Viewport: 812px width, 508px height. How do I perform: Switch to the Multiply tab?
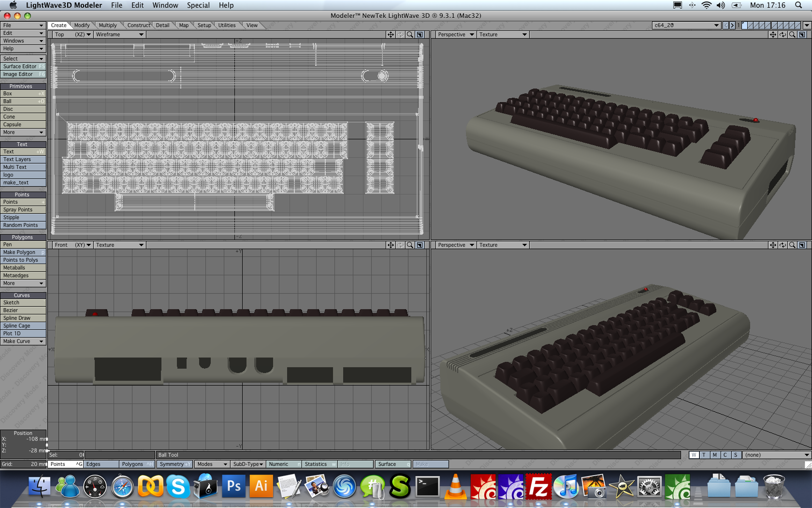coord(108,25)
